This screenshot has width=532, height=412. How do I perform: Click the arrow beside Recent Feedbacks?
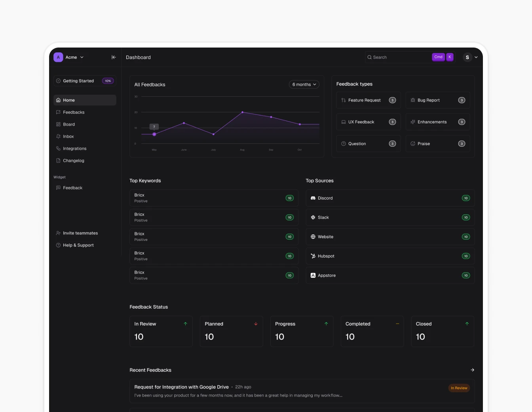pyautogui.click(x=472, y=370)
